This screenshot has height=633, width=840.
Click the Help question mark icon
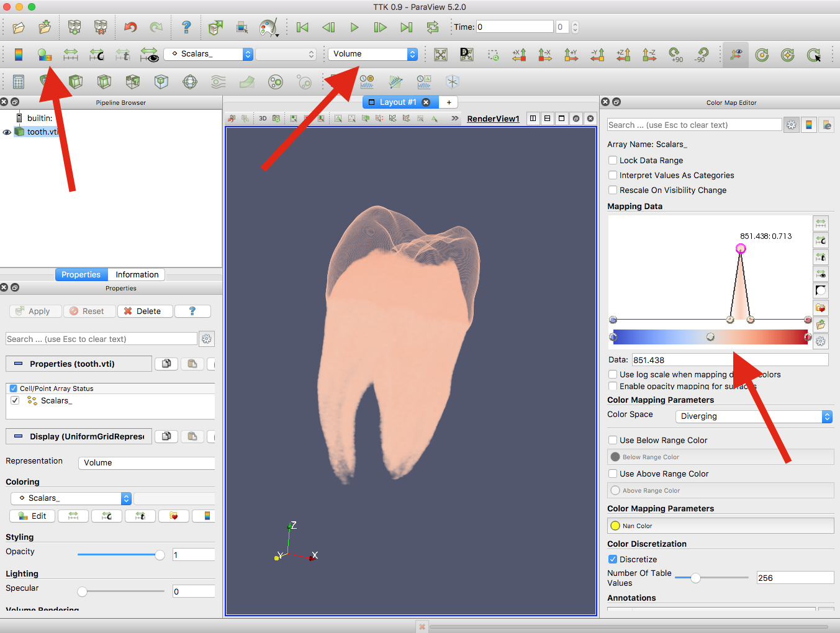click(186, 27)
